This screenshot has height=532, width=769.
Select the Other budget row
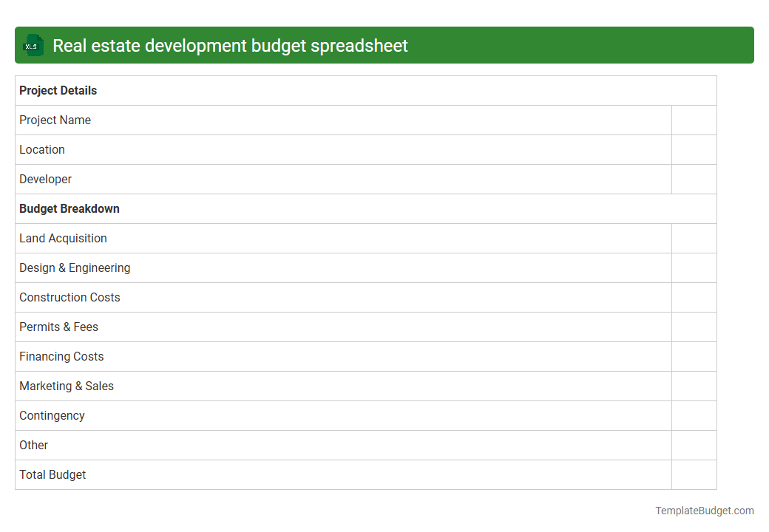click(x=34, y=445)
